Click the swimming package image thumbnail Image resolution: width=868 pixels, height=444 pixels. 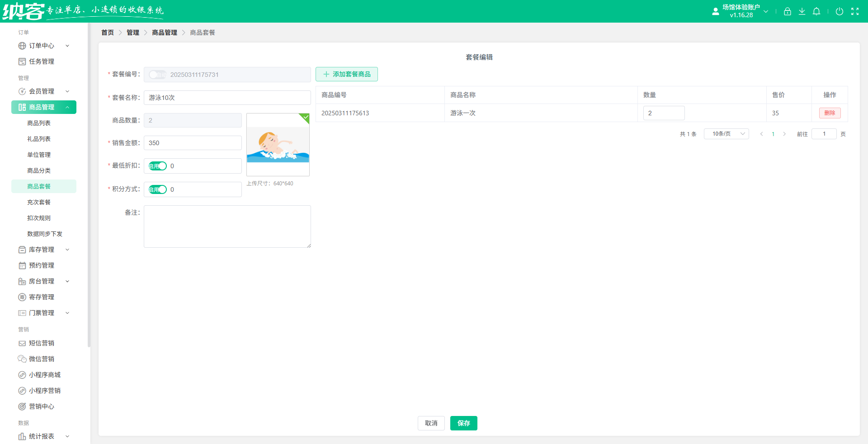coord(278,145)
